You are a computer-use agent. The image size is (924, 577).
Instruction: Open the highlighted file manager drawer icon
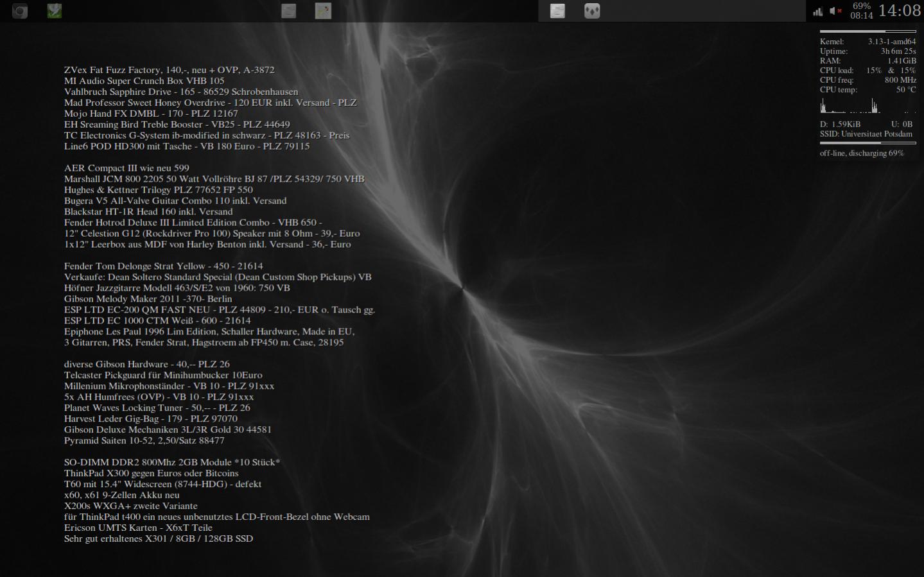pyautogui.click(x=557, y=11)
